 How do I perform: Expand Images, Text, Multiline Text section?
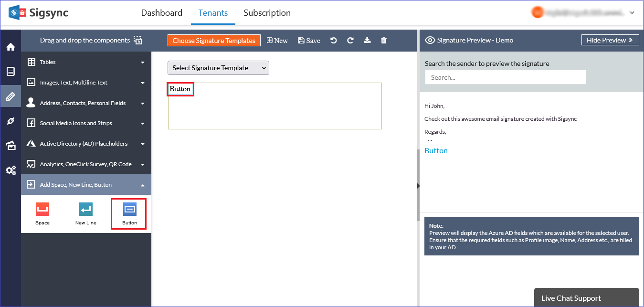[x=86, y=83]
